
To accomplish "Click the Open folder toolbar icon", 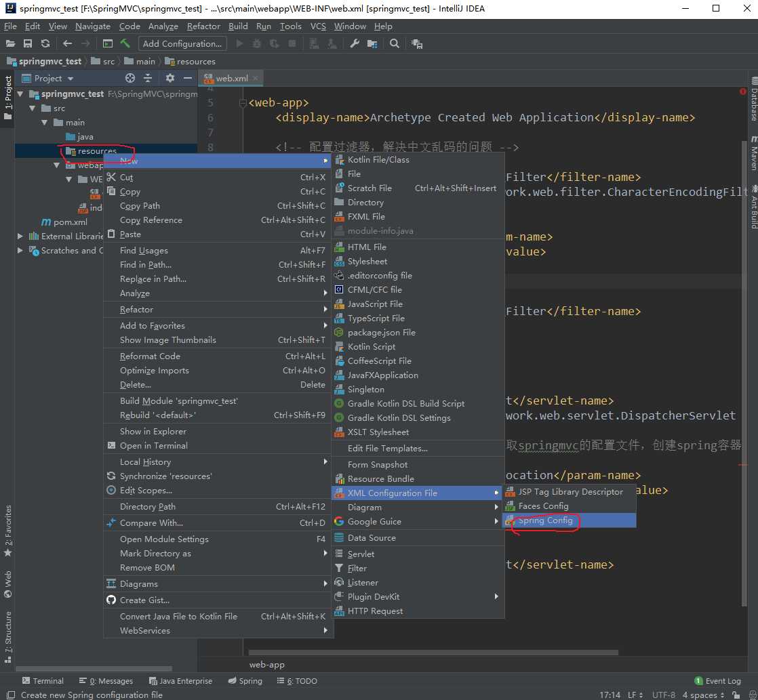I will 10,43.
